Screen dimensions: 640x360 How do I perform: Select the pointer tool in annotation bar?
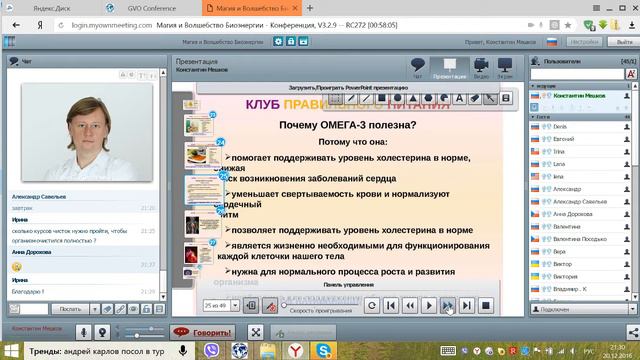(x=490, y=98)
